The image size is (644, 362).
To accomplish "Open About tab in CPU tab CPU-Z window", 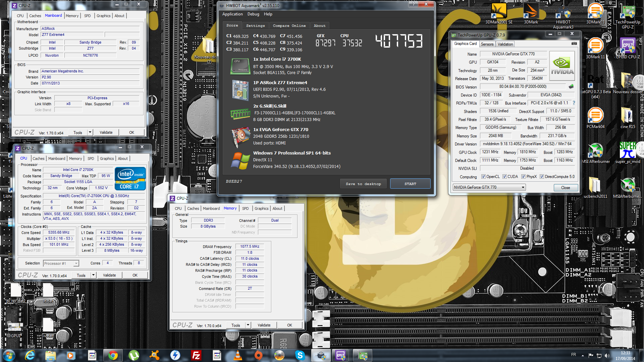I will click(x=123, y=159).
